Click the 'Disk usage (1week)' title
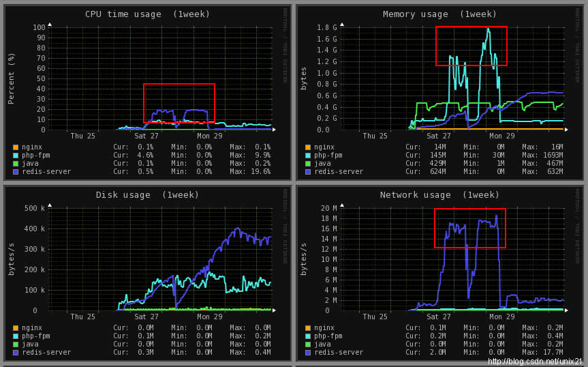Image resolution: width=588 pixels, height=367 pixels. coord(147,195)
